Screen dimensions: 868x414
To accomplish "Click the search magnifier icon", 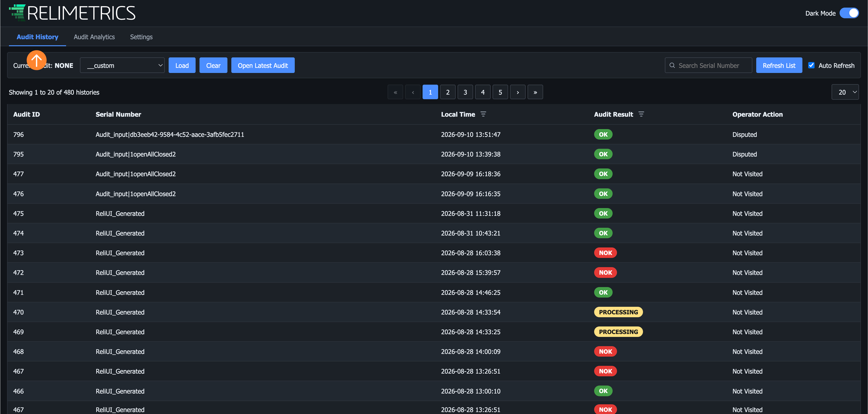I will pos(672,65).
